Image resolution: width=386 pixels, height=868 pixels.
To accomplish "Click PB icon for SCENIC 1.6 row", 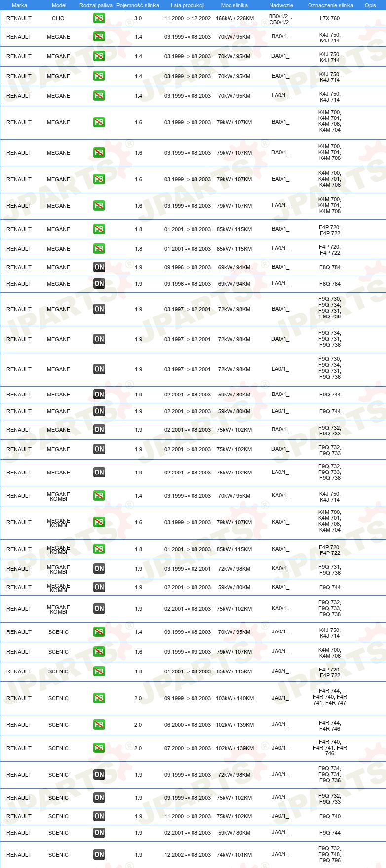I will click(x=99, y=652).
